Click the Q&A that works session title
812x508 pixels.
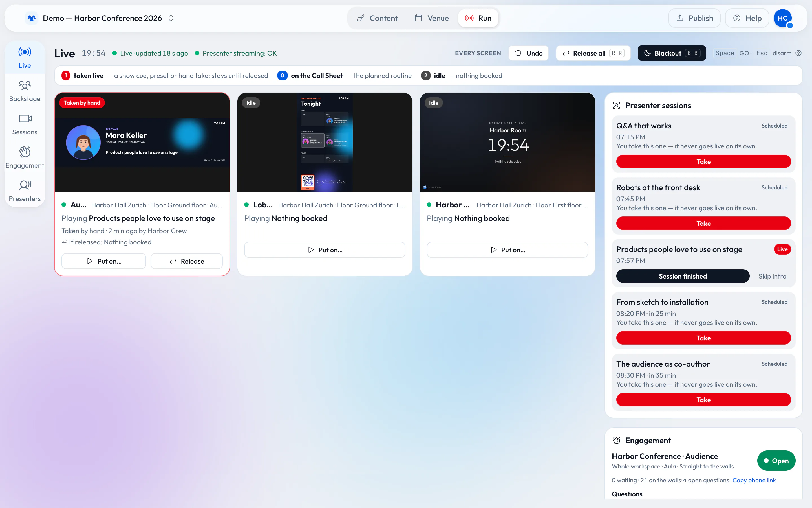click(644, 126)
